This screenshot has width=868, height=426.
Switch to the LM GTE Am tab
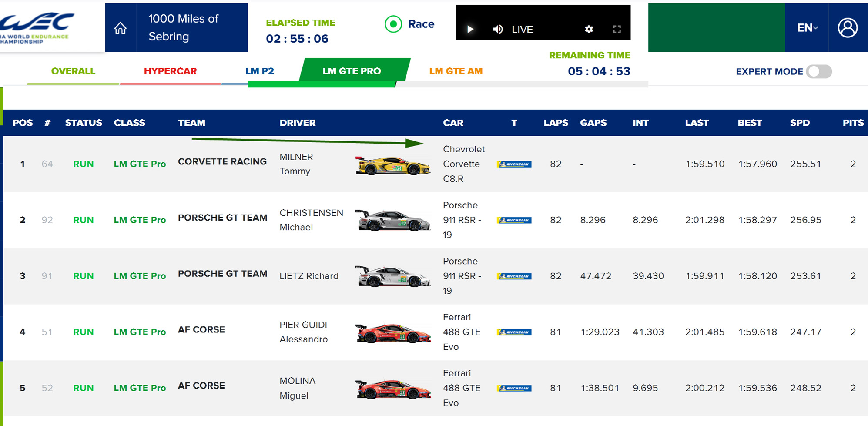[x=456, y=71]
